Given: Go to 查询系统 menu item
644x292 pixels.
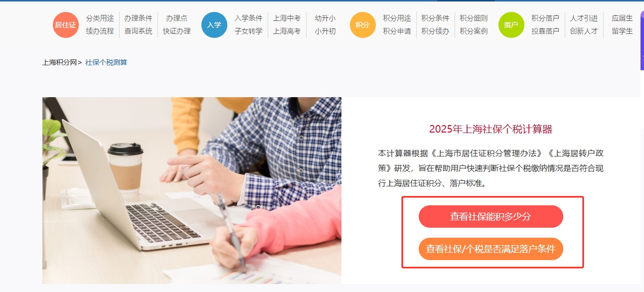Looking at the screenshot, I should [138, 31].
